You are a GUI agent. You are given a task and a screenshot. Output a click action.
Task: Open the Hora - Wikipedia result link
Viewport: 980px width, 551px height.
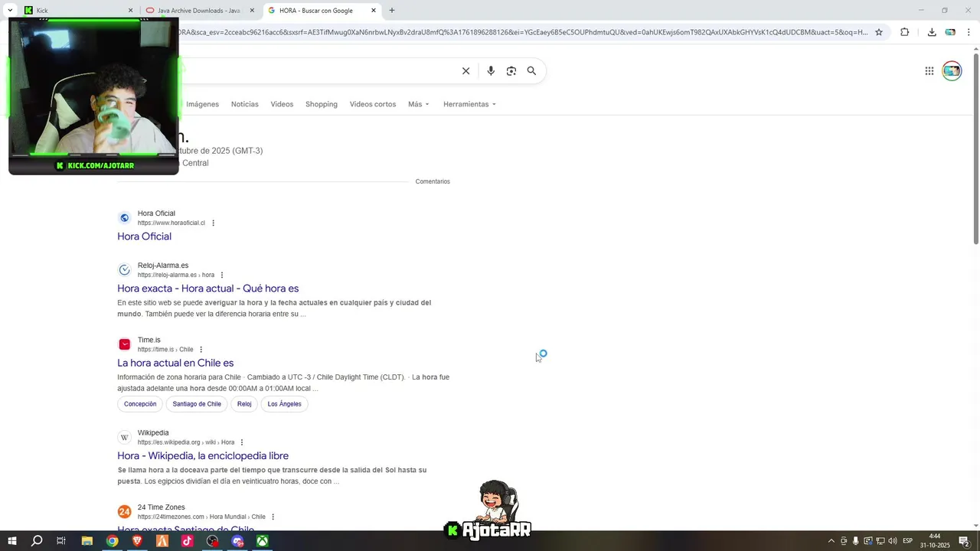click(x=203, y=456)
